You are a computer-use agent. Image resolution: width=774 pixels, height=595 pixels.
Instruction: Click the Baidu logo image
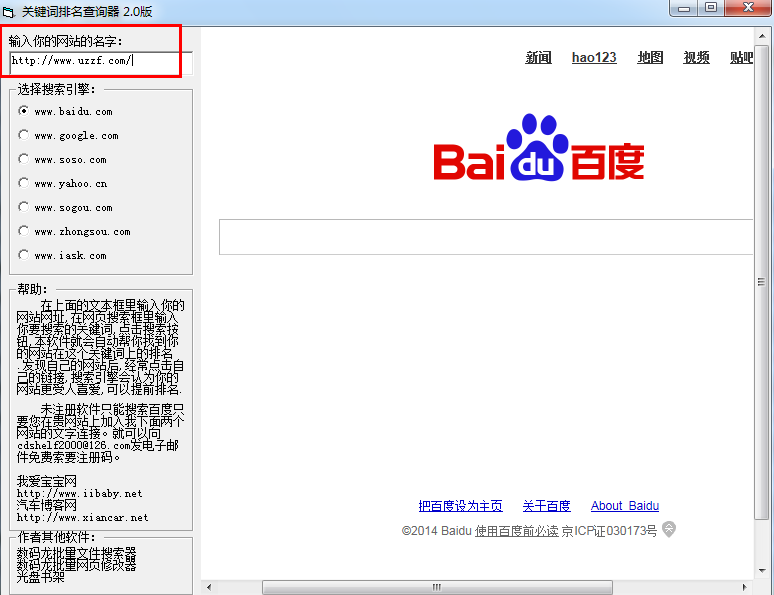539,147
